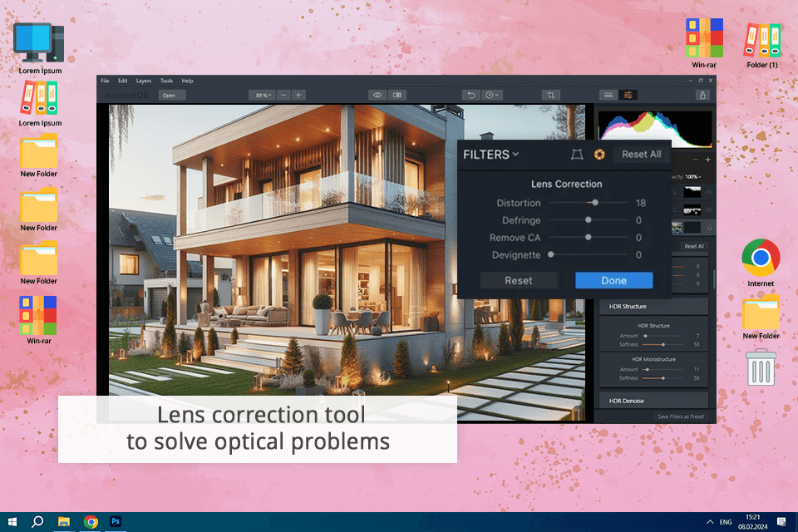Screen dimensions: 798x532
Task: Toggle before/after compare view
Action: click(x=397, y=96)
